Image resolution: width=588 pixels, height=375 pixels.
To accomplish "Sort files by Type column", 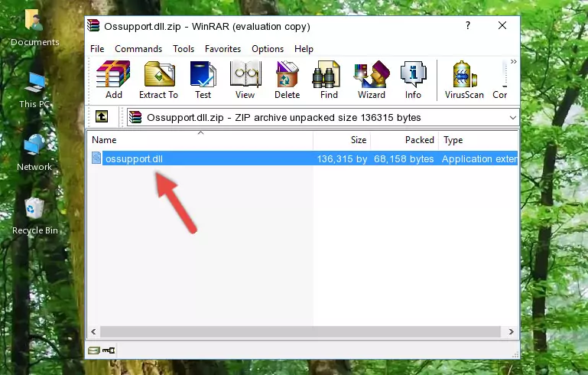I will point(479,140).
